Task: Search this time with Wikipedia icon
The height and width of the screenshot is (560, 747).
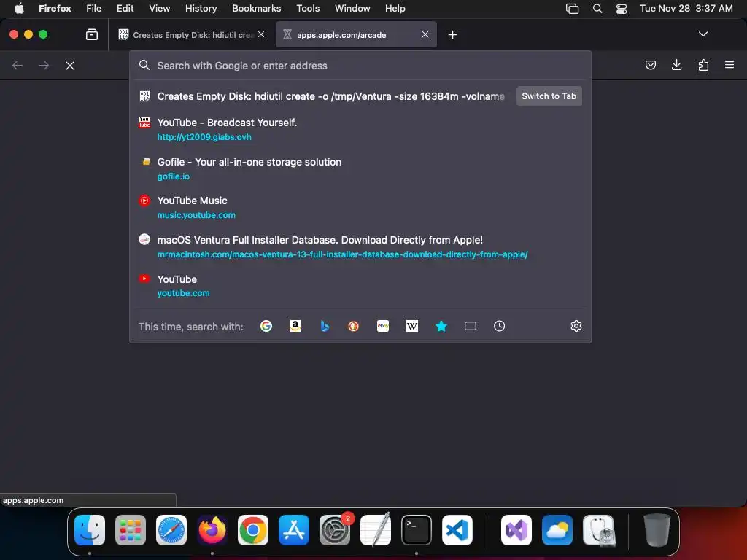Action: pos(412,326)
